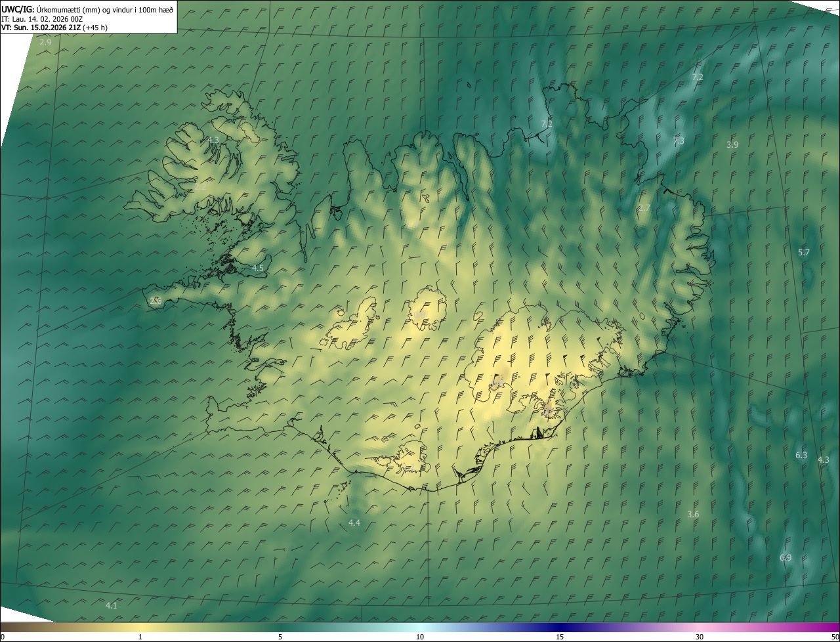Click the 1 tick on the color scale
Image resolution: width=840 pixels, height=642 pixels.
point(140,637)
